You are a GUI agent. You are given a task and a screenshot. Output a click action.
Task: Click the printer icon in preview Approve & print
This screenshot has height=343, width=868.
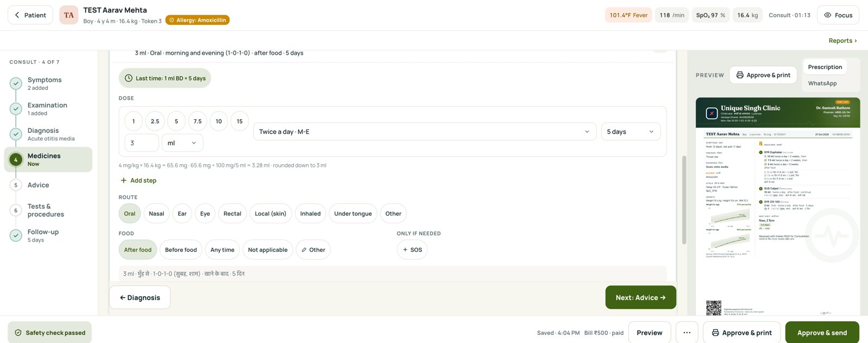pyautogui.click(x=740, y=75)
